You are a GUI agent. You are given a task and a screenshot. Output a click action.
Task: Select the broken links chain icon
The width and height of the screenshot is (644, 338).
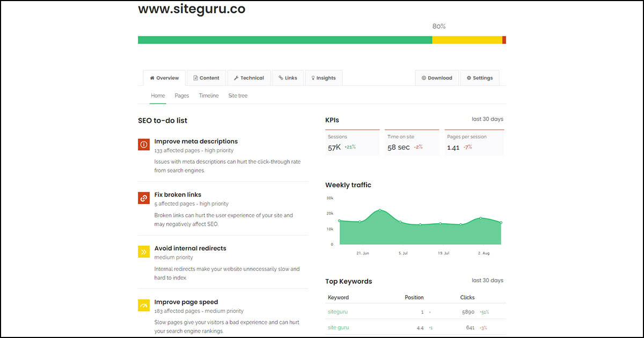pos(143,197)
